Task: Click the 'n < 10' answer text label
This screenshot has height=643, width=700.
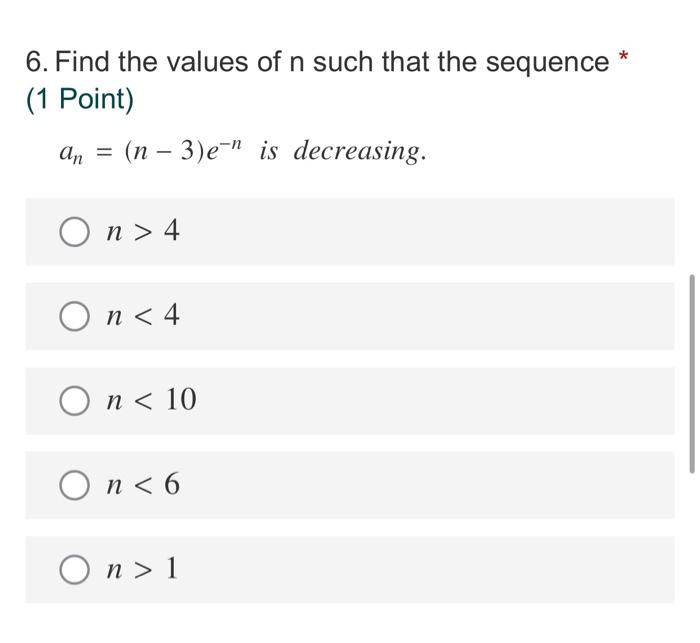Action: tap(151, 400)
